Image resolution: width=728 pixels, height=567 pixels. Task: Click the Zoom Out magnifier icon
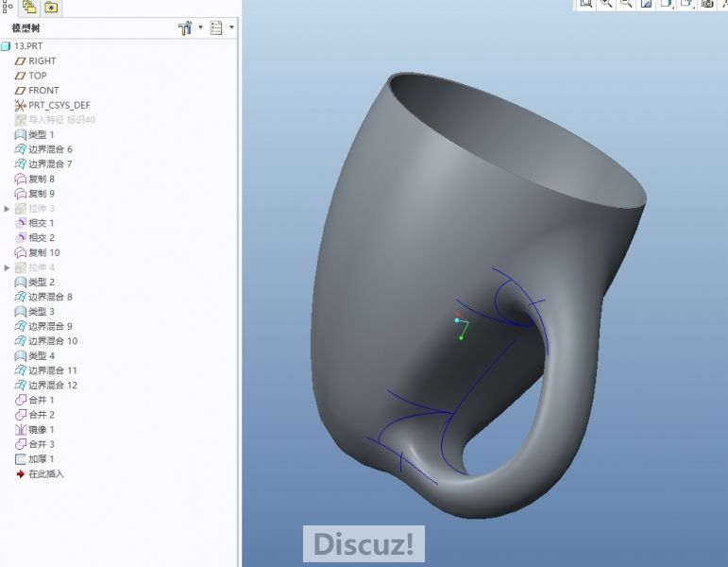coord(625,4)
